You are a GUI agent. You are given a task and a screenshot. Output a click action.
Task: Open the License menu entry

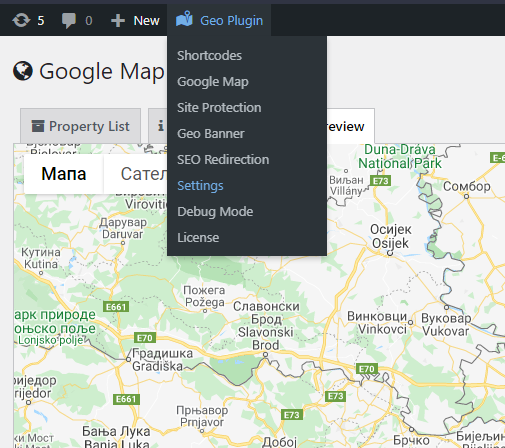coord(198,238)
